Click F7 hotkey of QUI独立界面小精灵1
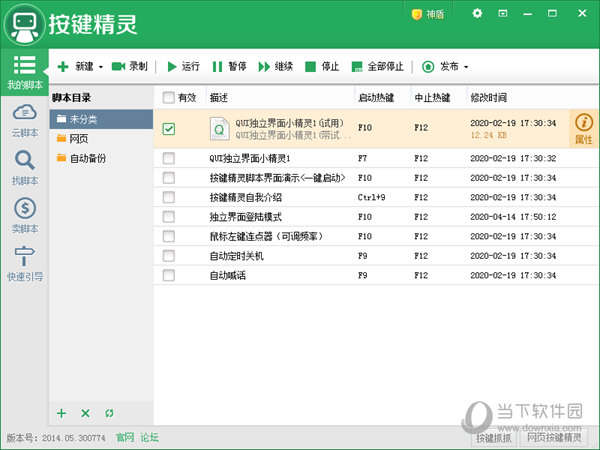The width and height of the screenshot is (600, 450). [362, 158]
